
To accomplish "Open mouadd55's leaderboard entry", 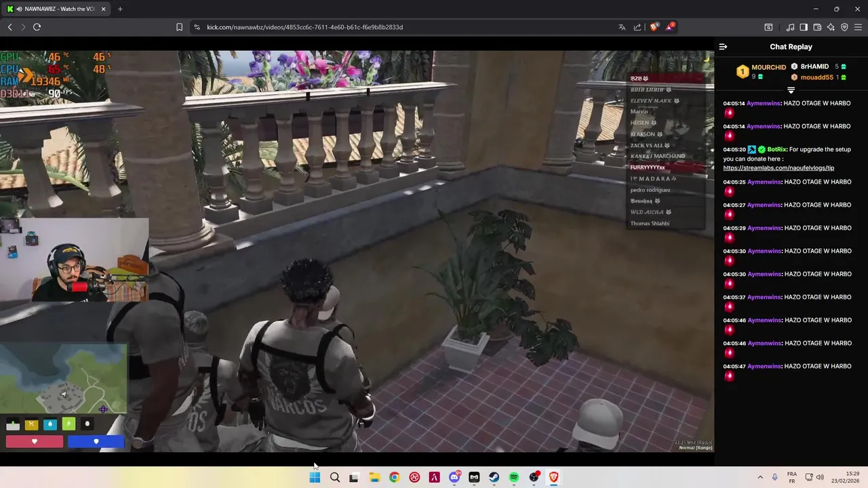I will pyautogui.click(x=818, y=77).
